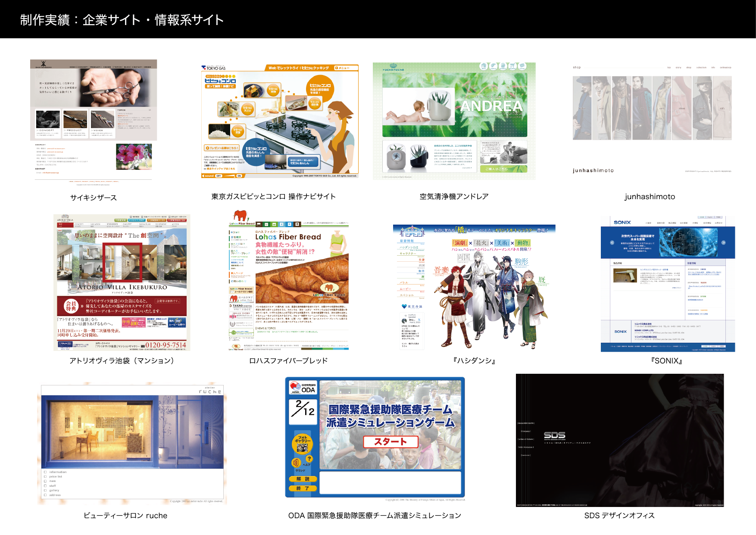Open the ヘルプ question-mark icon in the ODA game
This screenshot has width=756, height=535.
coord(309,459)
